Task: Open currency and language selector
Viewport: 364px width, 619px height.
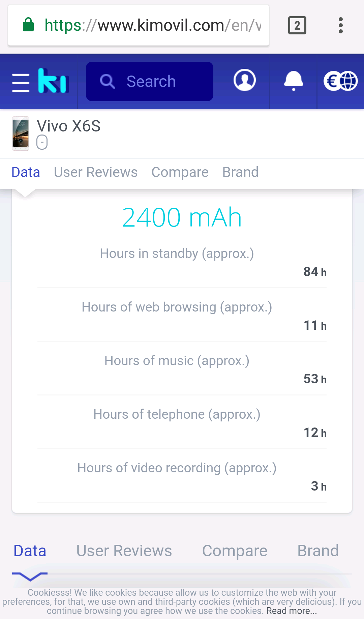Action: (x=340, y=81)
